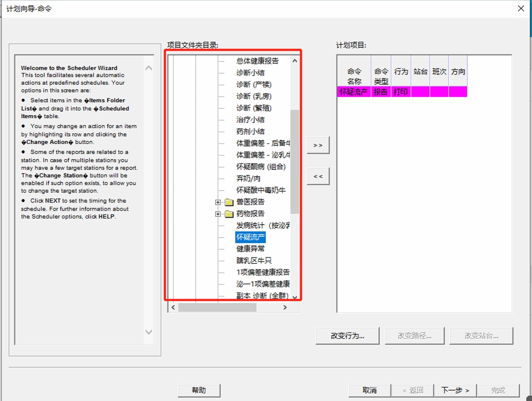Click the 取消 button
Image resolution: width=532 pixels, height=401 pixels.
(x=369, y=390)
